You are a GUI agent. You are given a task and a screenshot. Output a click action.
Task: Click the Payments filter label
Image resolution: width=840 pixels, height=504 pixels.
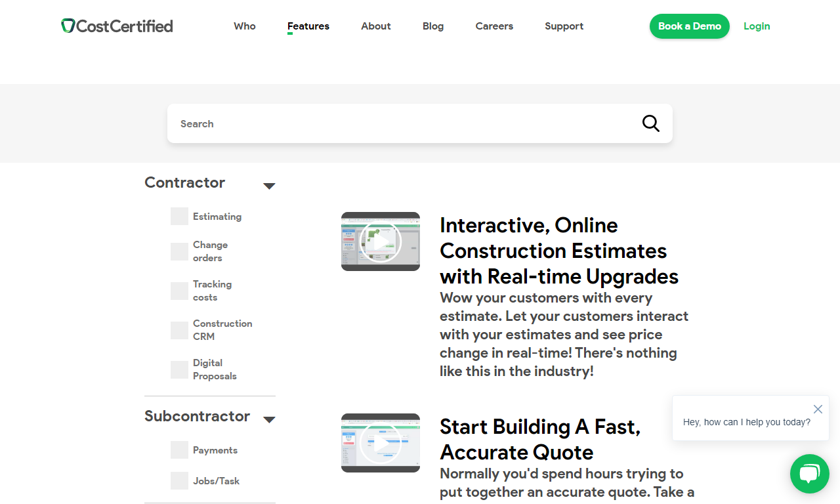click(215, 450)
